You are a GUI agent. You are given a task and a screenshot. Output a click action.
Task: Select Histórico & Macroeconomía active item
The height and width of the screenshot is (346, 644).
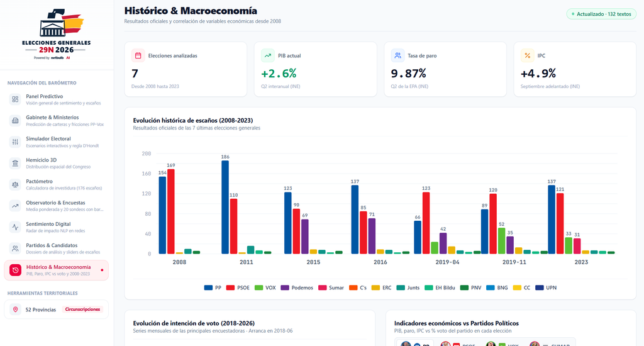point(56,270)
